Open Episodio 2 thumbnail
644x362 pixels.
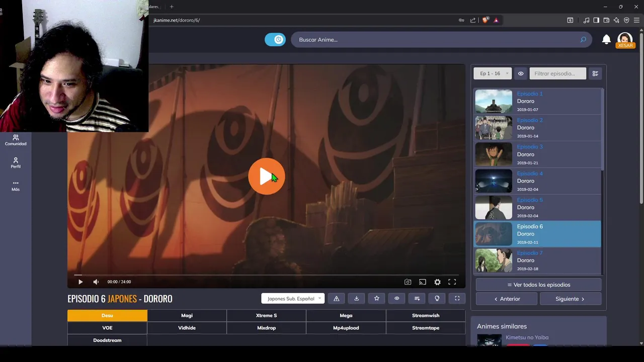pyautogui.click(x=494, y=128)
